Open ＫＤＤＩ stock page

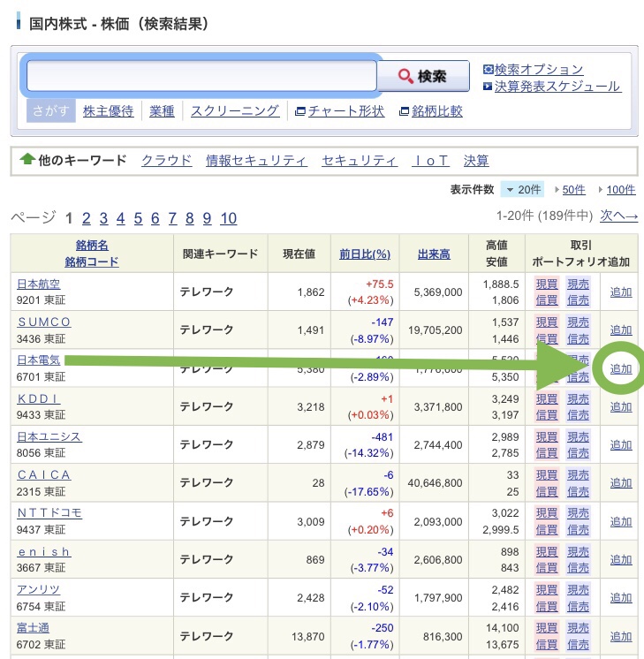[38, 398]
